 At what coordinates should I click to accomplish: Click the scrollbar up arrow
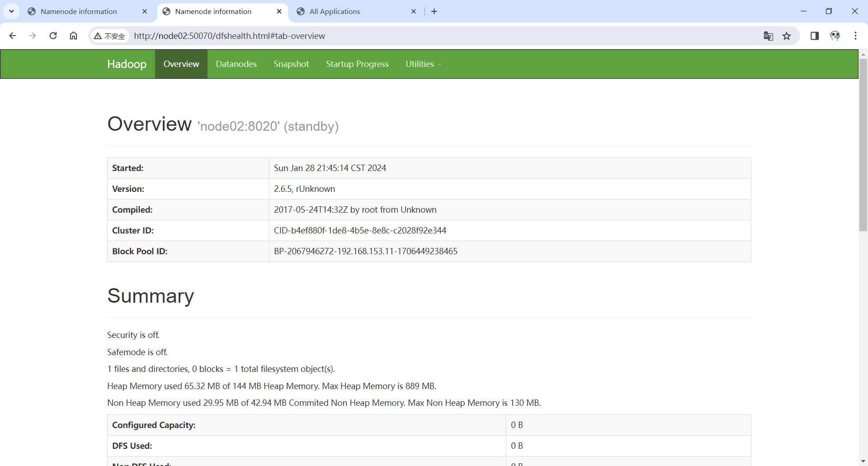(863, 54)
